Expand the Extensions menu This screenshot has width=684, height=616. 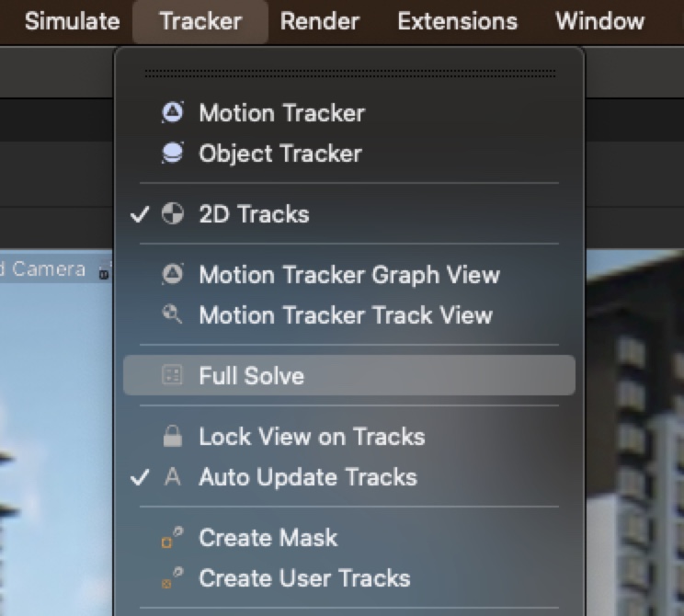click(x=457, y=21)
